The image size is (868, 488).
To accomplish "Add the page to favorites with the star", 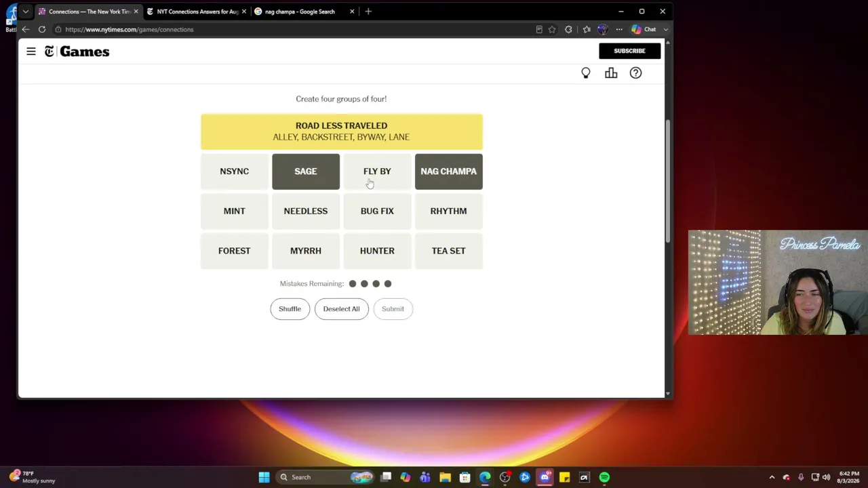I will pos(552,29).
